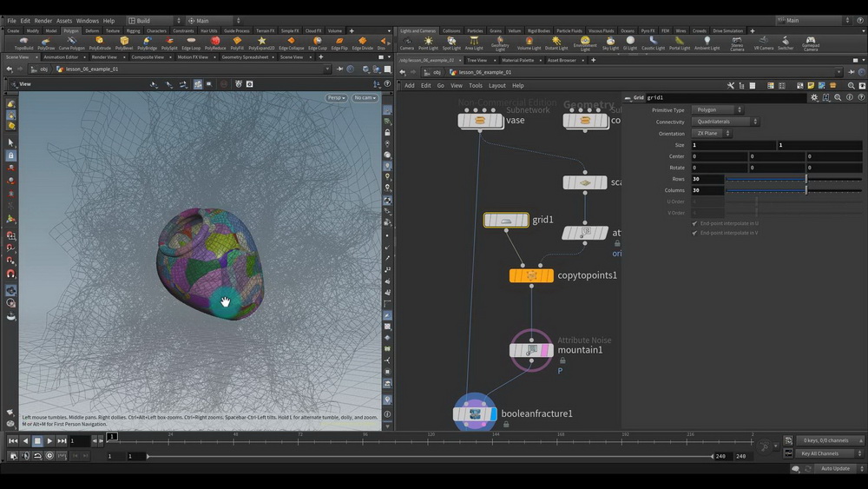Open the Primitive Type dropdown
This screenshot has height=489, width=868.
(x=717, y=109)
